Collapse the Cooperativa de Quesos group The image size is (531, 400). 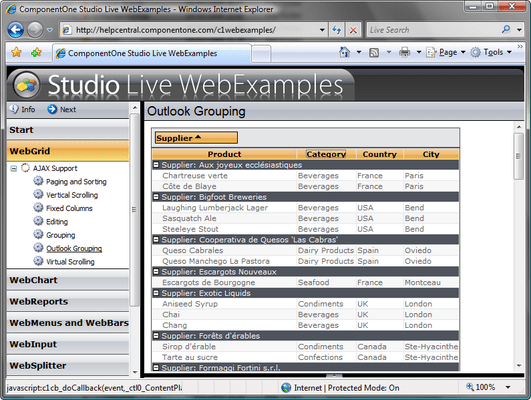point(156,240)
